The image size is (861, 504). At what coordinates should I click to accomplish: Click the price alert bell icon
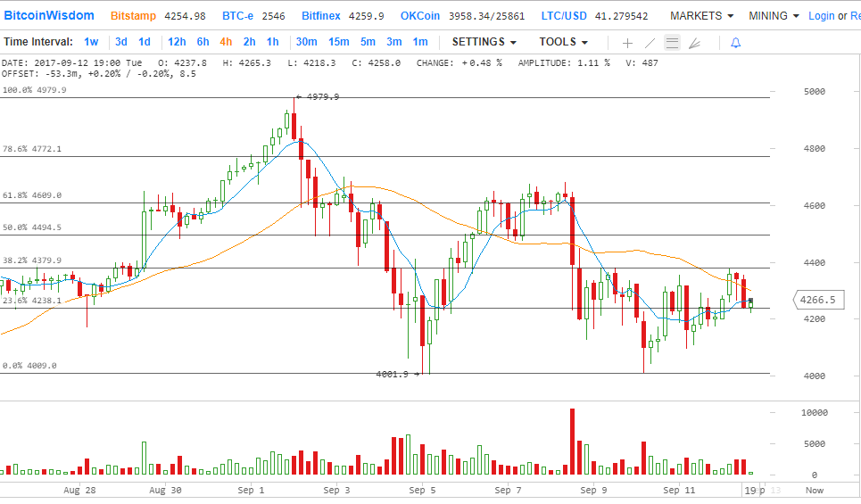pyautogui.click(x=735, y=43)
